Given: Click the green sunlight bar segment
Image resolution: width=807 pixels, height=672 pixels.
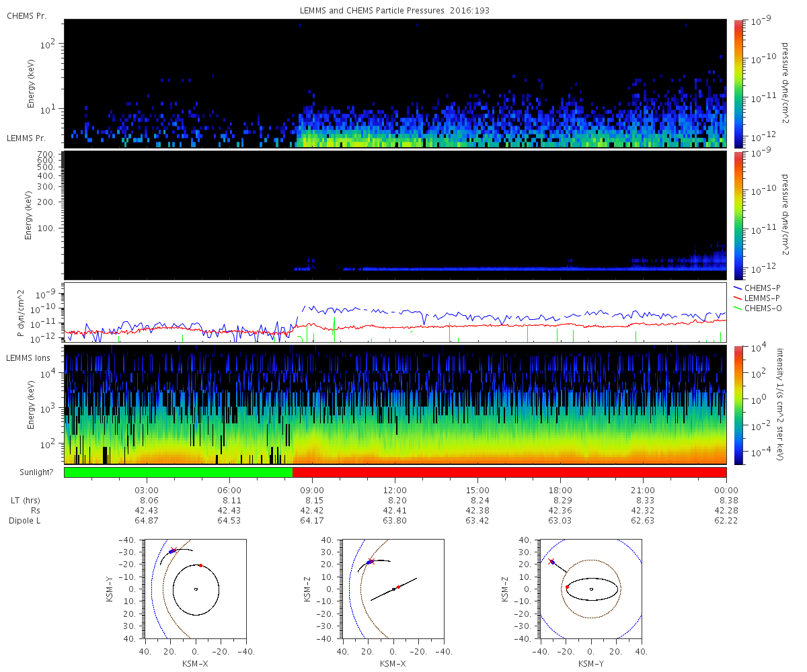Looking at the screenshot, I should tap(178, 472).
